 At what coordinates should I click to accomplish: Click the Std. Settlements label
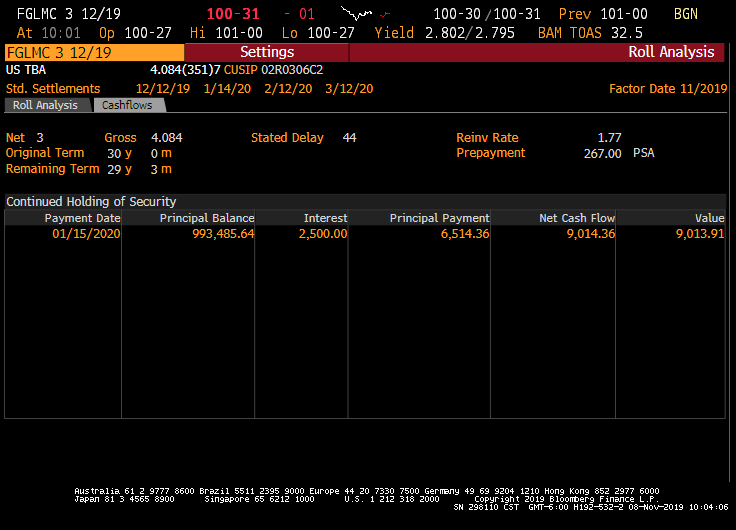pyautogui.click(x=53, y=89)
